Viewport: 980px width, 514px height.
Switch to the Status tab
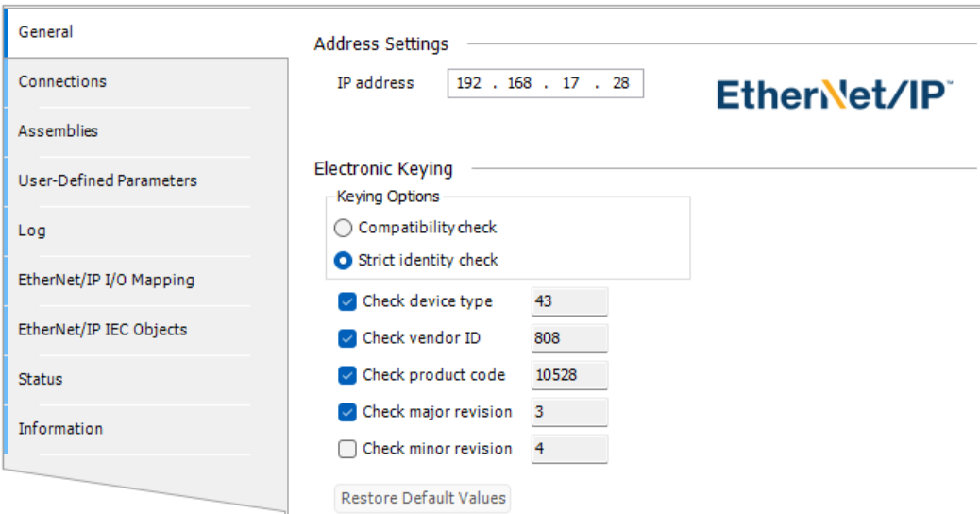pos(41,379)
